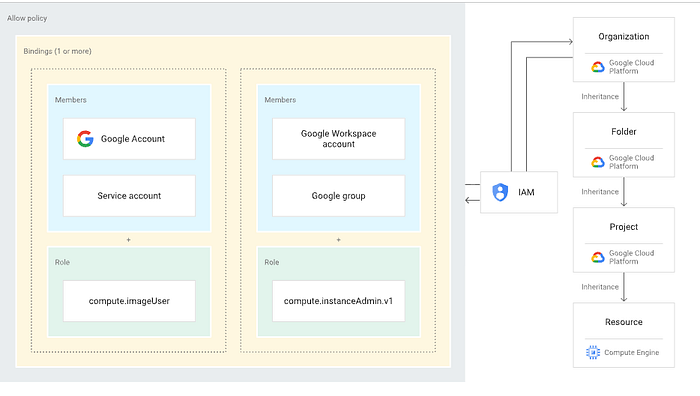Screen dimensions: 700x396
Task: Click Inheritance label between Folder and Project
Action: [600, 192]
